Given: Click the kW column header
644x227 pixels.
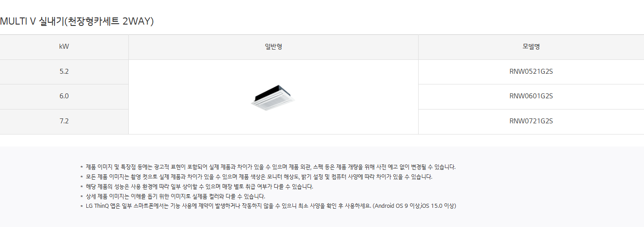Looking at the screenshot, I should click(x=64, y=47).
